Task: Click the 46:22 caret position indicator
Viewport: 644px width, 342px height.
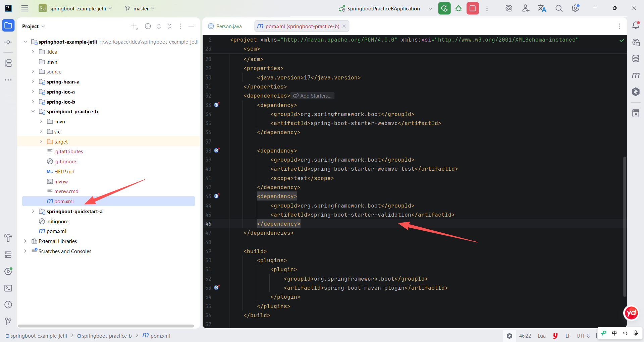Action: coord(525,336)
